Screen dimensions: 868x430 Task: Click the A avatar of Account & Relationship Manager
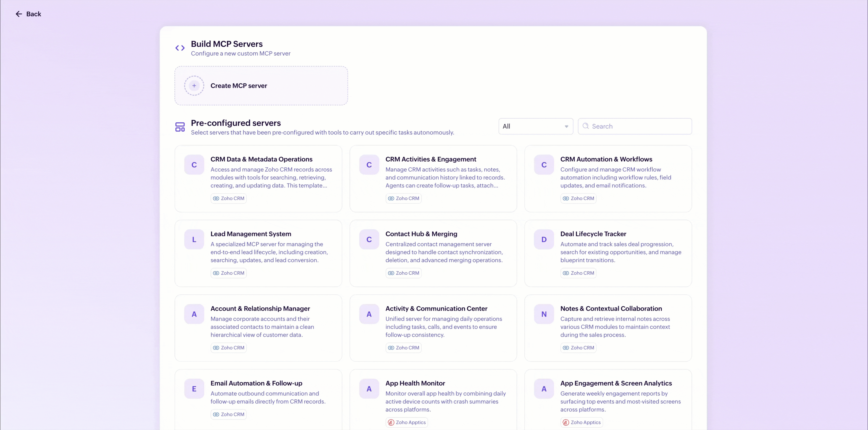(194, 314)
